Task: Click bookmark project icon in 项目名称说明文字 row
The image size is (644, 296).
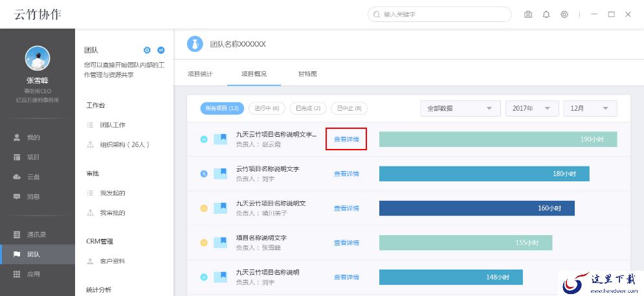Action: click(220, 242)
